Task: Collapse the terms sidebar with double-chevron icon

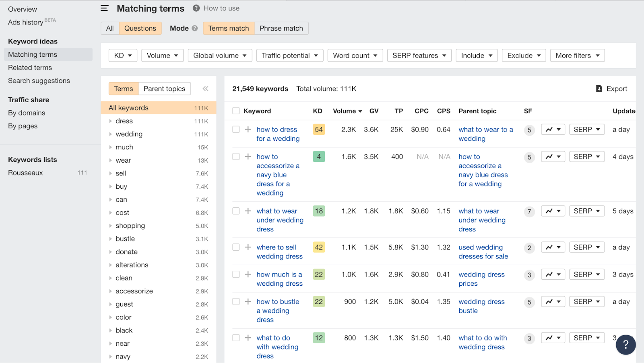Action: pyautogui.click(x=205, y=89)
